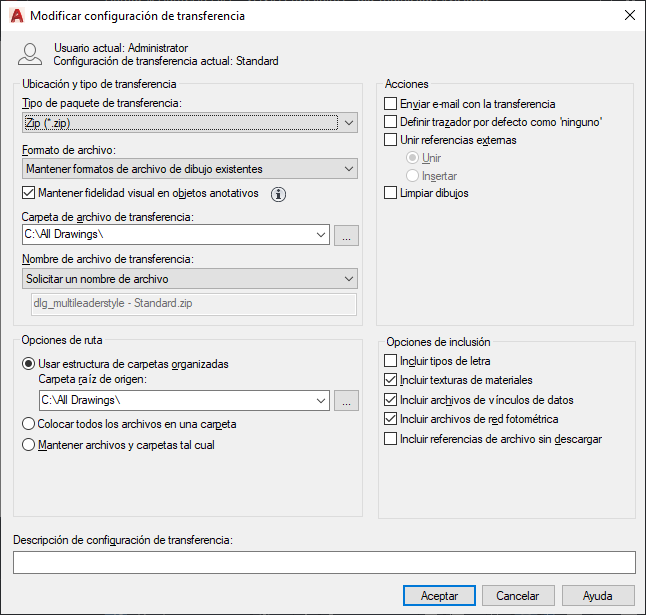This screenshot has height=615, width=646.
Task: Click the user profile icon near Usuario actual
Action: tap(30, 54)
